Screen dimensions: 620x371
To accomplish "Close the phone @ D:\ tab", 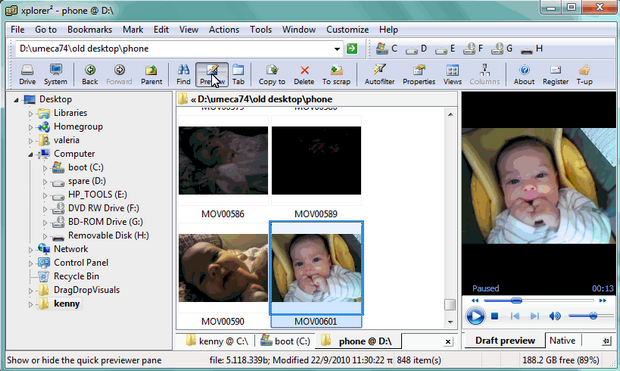I will (448, 342).
